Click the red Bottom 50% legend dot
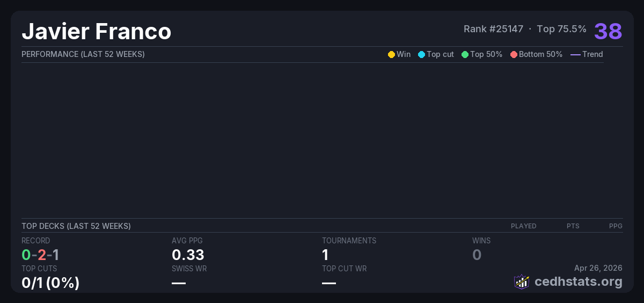644x303 pixels. [x=514, y=54]
